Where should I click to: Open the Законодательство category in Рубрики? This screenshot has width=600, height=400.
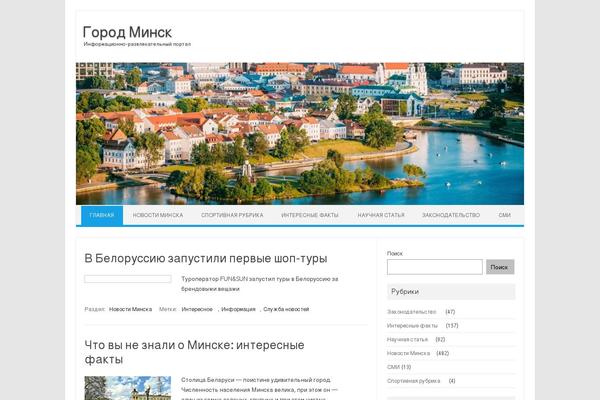(x=411, y=312)
